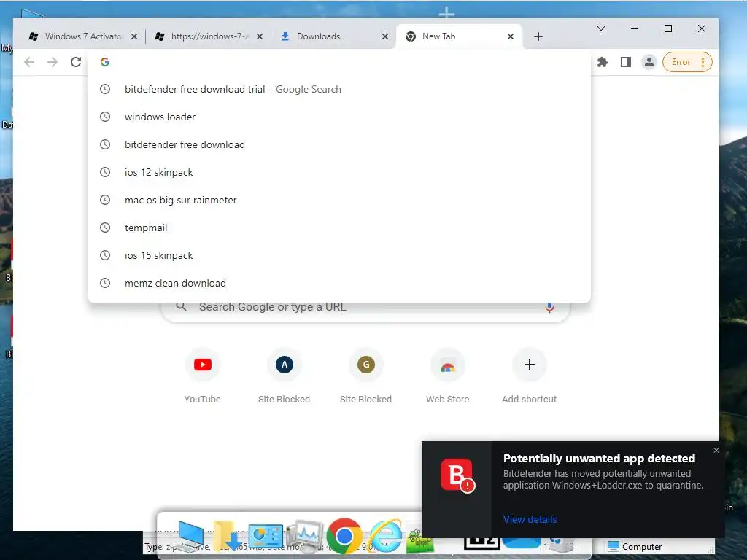This screenshot has width=747, height=560.
Task: Click View details in Bitdefender notification
Action: [530, 519]
